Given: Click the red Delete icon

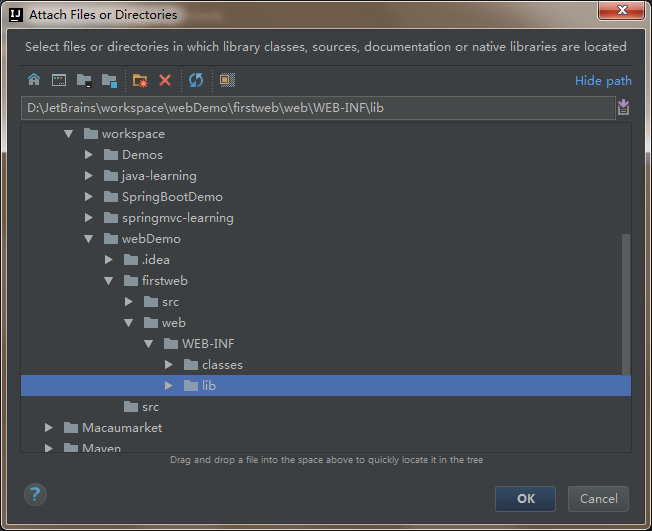Looking at the screenshot, I should 165,80.
